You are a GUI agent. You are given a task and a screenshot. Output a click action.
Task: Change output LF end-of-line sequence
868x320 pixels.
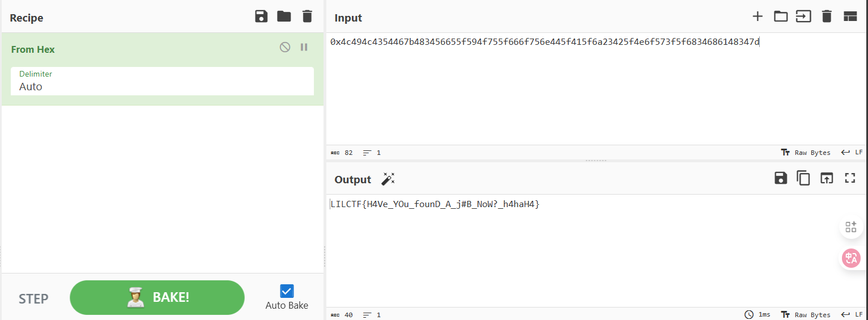point(852,315)
